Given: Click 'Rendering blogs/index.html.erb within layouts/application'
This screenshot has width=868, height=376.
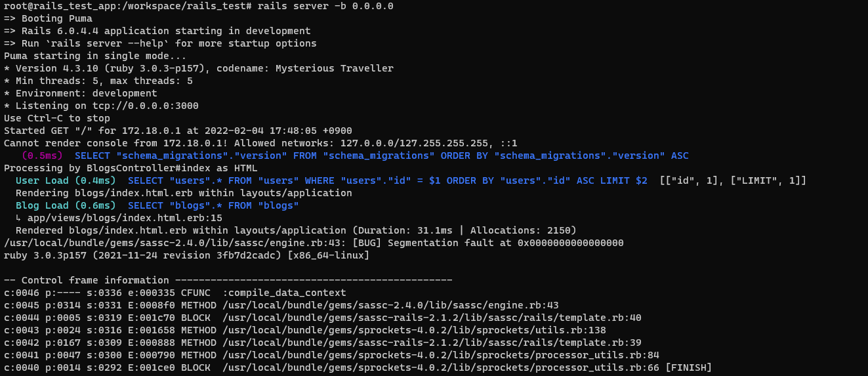Looking at the screenshot, I should 184,193.
